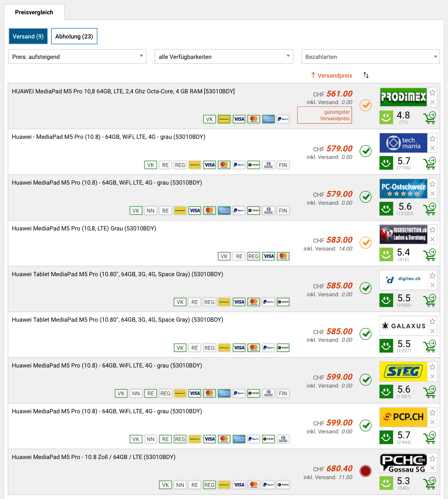Remove the digitec.ch offer with X
The width and height of the screenshot is (448, 499).
pos(433,285)
